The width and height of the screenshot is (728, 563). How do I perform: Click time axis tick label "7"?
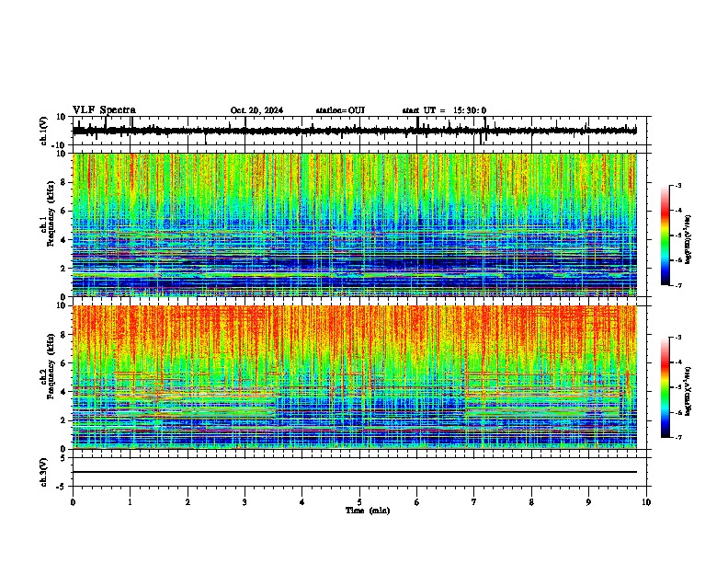point(474,502)
